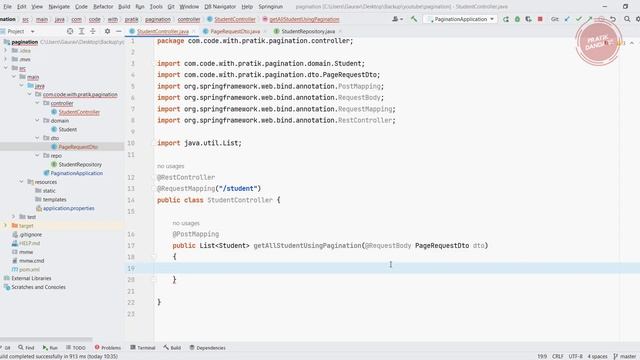Image resolution: width=640 pixels, height=360 pixels.
Task: Collapse the repo package node
Action: coord(37,156)
